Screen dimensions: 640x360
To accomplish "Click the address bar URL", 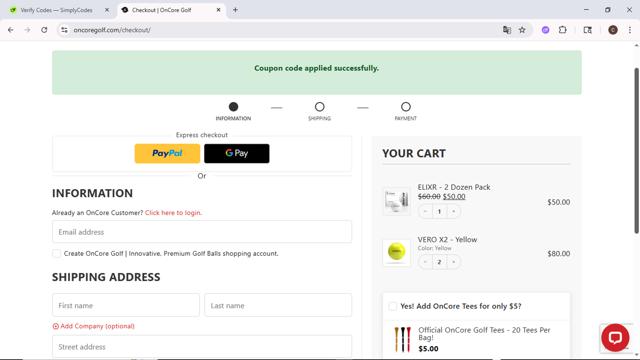I will pos(112,30).
